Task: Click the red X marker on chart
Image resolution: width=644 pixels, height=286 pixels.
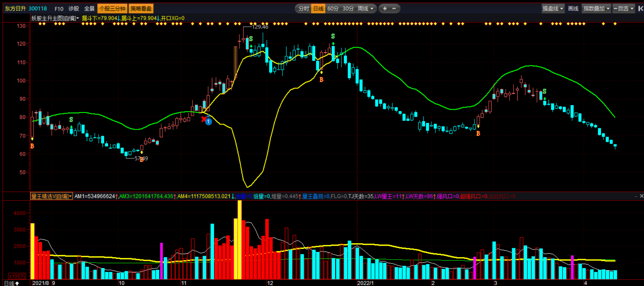Action: pos(204,119)
